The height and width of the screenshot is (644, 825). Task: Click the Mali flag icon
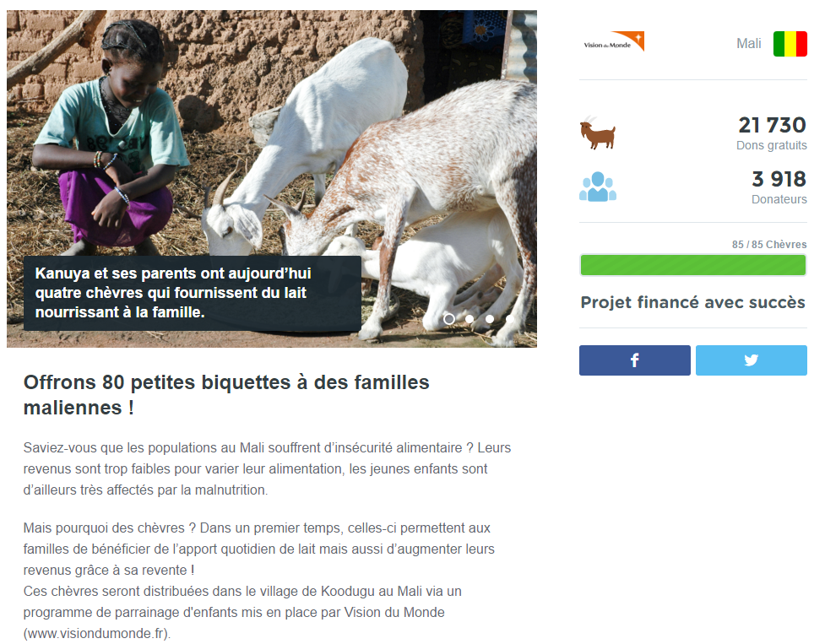pos(790,44)
